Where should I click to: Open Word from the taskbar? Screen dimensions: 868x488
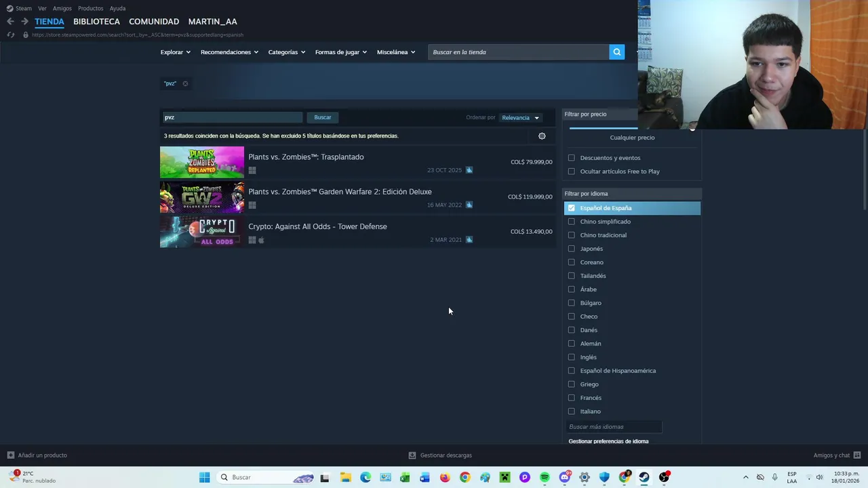[425, 477]
